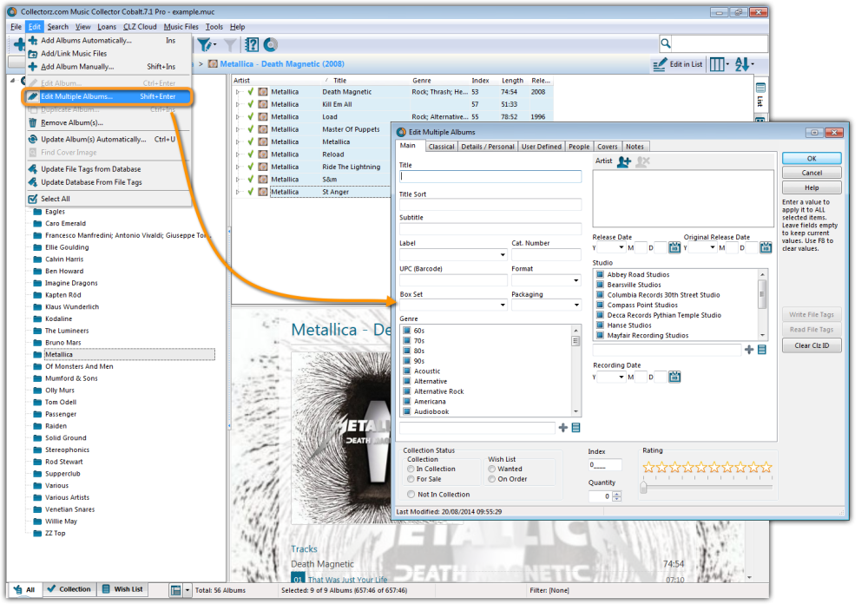Increase Quantity with the up arrow

pos(616,494)
